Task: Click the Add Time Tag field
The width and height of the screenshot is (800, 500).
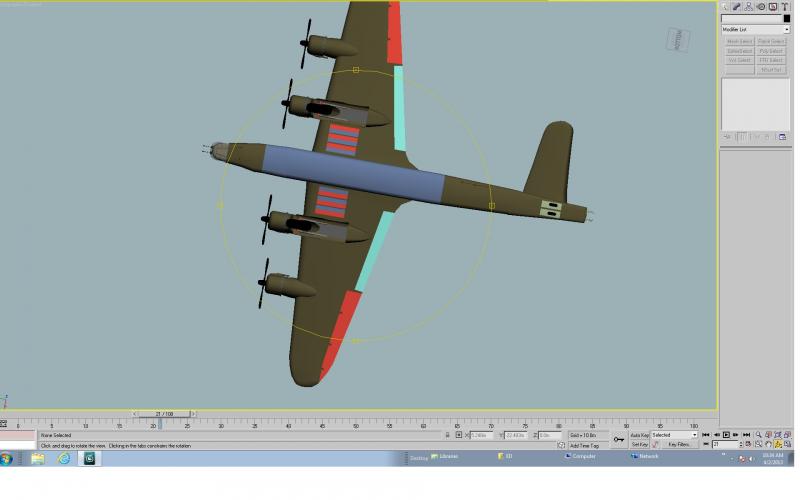Action: coord(588,445)
